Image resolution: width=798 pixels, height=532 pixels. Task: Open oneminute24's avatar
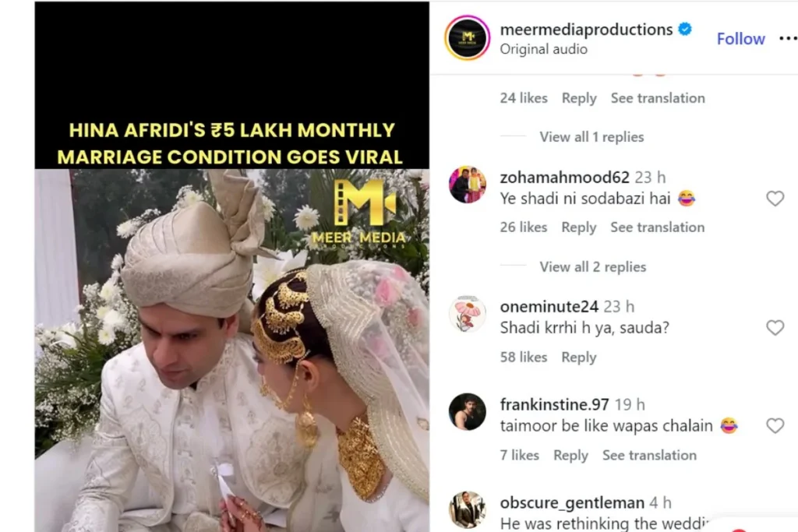[x=468, y=314]
